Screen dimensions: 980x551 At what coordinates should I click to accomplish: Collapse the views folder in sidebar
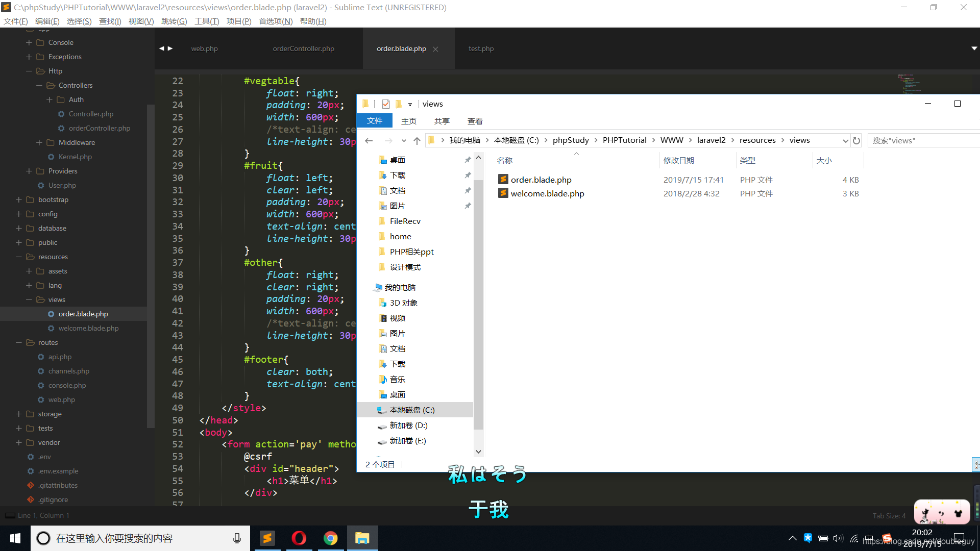click(x=29, y=299)
